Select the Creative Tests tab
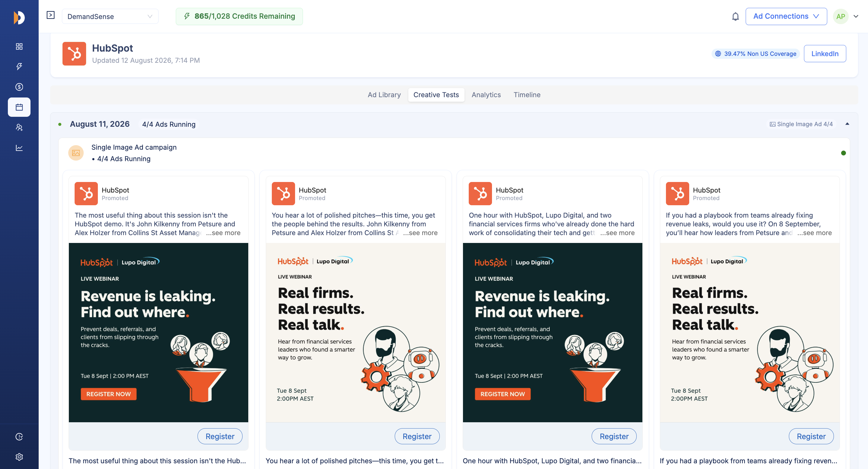This screenshot has width=868, height=469. pos(436,94)
